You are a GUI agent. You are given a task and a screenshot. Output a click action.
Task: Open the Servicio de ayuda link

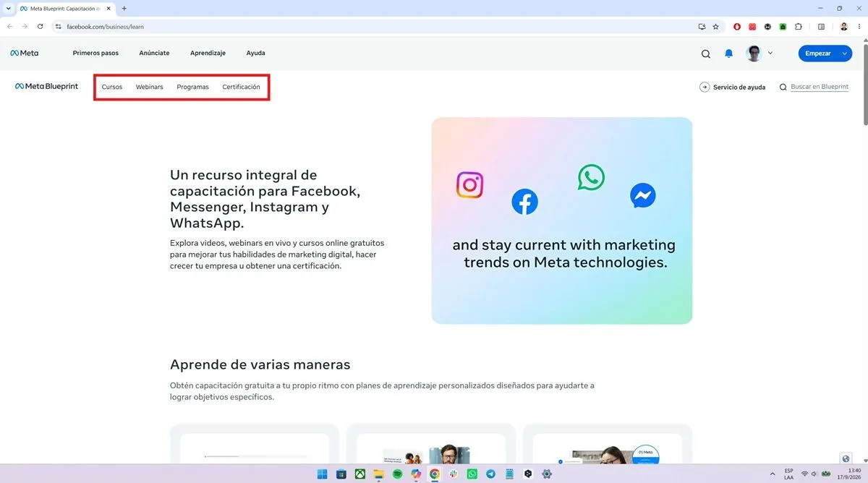(x=732, y=87)
